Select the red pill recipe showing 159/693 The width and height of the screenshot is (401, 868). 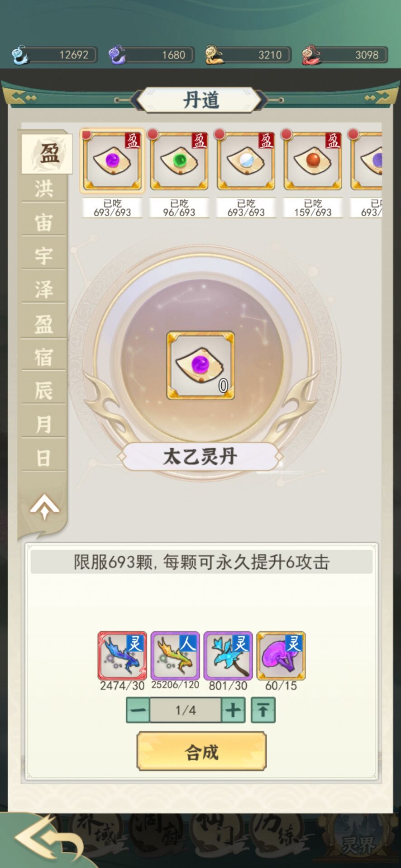click(313, 161)
